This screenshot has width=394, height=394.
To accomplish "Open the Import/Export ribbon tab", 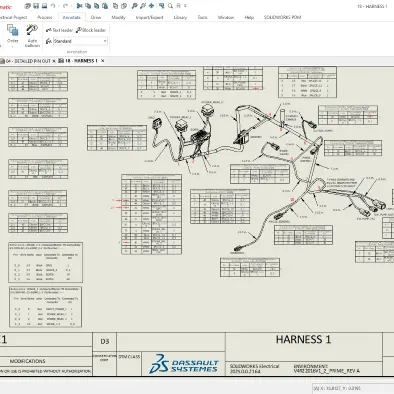I will coord(150,17).
